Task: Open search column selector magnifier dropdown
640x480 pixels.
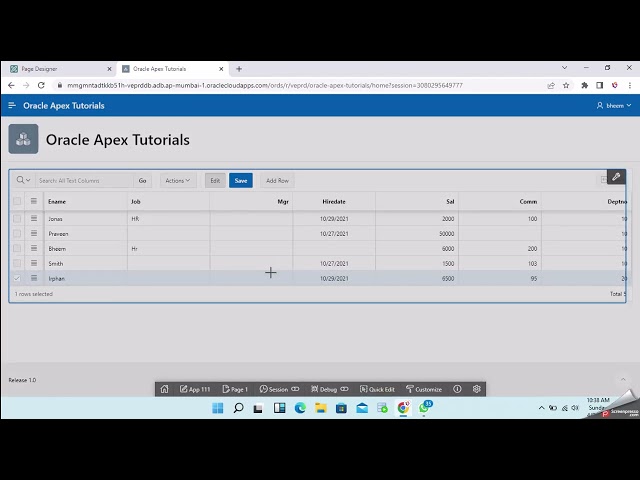Action: pyautogui.click(x=23, y=180)
